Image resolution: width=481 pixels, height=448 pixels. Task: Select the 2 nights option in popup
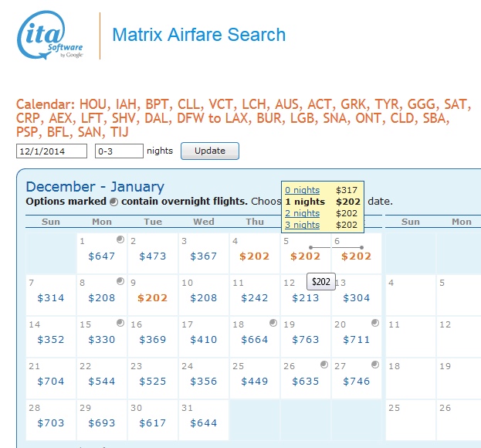coord(302,213)
